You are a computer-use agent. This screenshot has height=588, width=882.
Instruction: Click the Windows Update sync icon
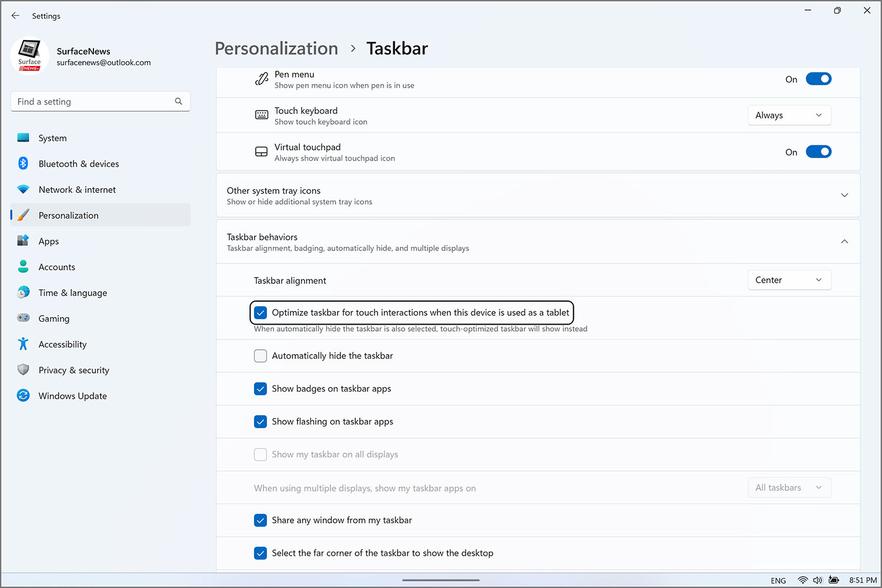pyautogui.click(x=24, y=396)
